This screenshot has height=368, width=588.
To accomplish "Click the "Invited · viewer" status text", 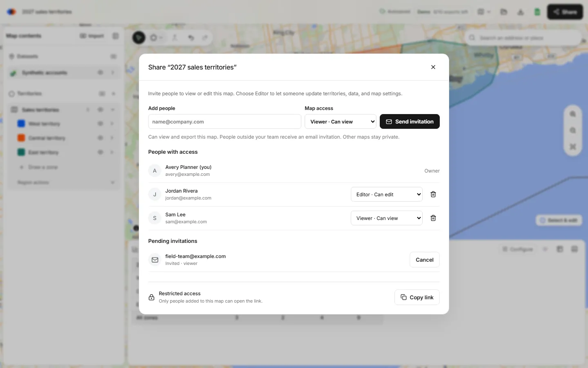I will tap(181, 263).
